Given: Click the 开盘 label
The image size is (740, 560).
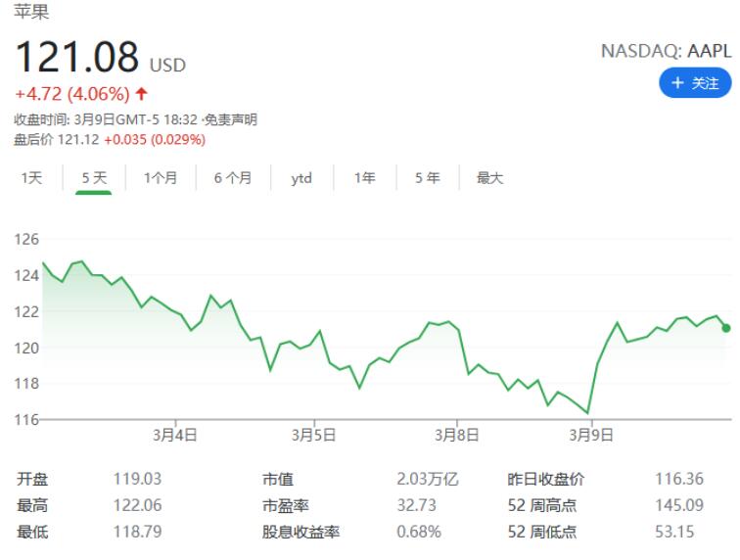Looking at the screenshot, I should [x=32, y=480].
